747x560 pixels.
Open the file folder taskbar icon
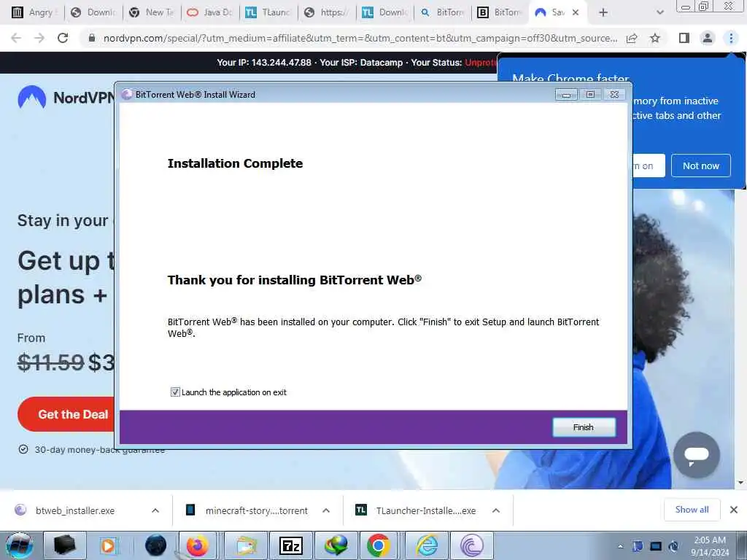tap(245, 545)
